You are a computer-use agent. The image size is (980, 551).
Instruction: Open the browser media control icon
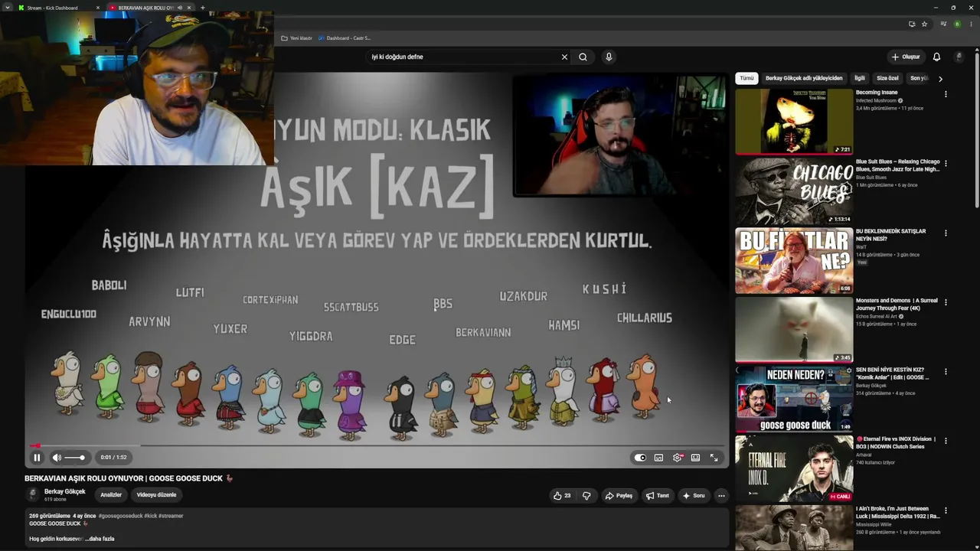(943, 24)
